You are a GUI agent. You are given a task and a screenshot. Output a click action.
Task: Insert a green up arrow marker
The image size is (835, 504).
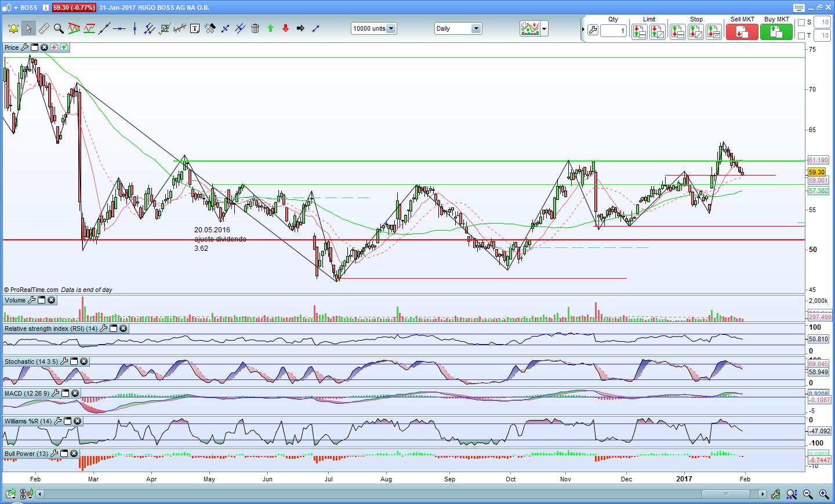[270, 28]
